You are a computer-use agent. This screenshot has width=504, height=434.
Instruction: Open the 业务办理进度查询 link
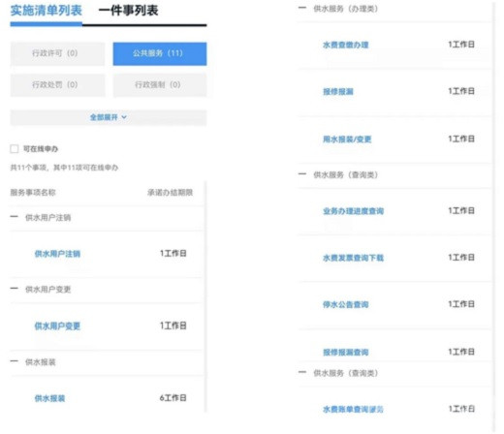[x=353, y=211]
